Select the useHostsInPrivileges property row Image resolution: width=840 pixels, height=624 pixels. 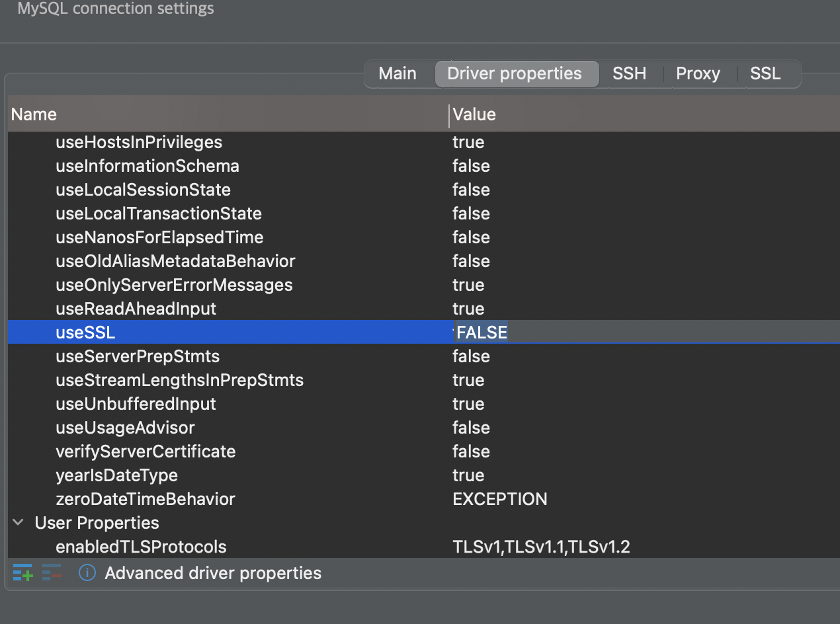(423, 142)
